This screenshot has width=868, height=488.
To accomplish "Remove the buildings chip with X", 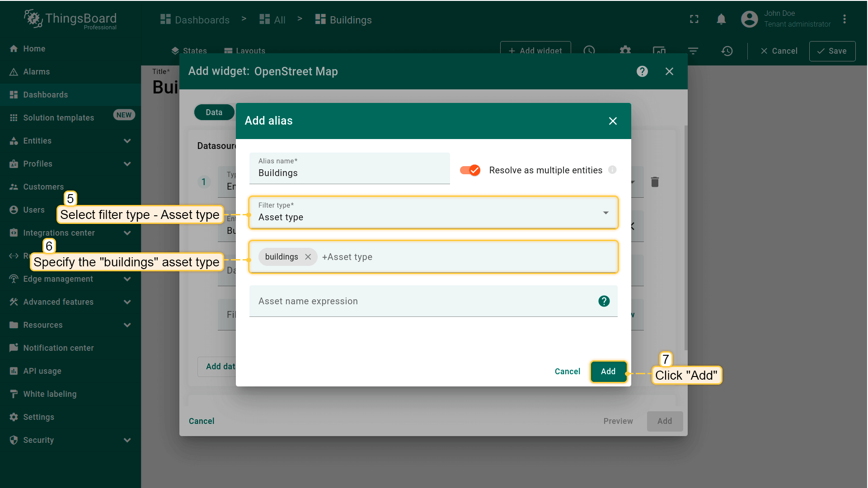I will point(308,257).
